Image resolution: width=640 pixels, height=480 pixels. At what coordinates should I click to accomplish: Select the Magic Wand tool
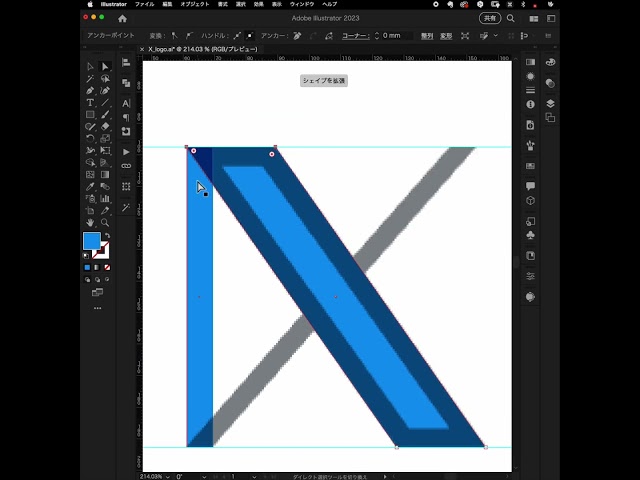click(x=90, y=78)
